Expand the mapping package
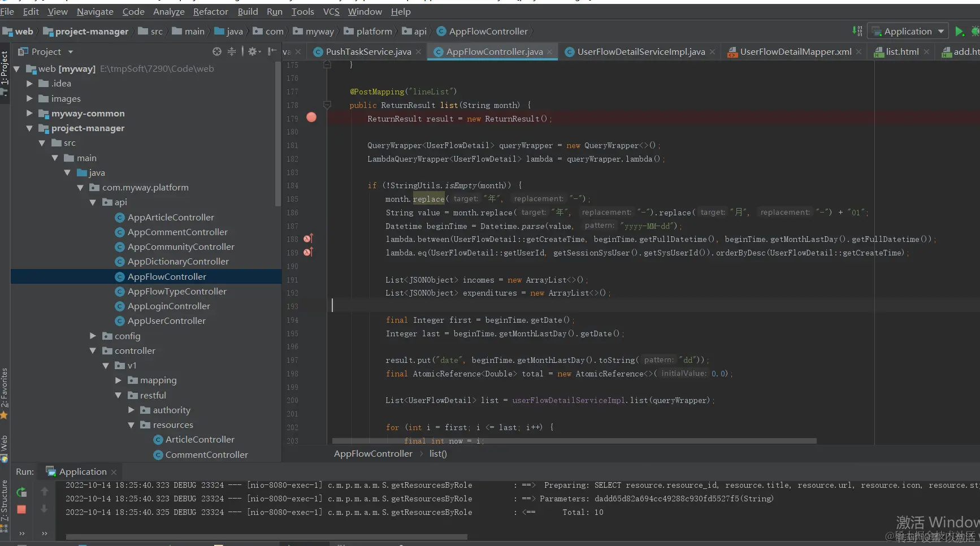Viewport: 980px width, 546px height. tap(118, 380)
